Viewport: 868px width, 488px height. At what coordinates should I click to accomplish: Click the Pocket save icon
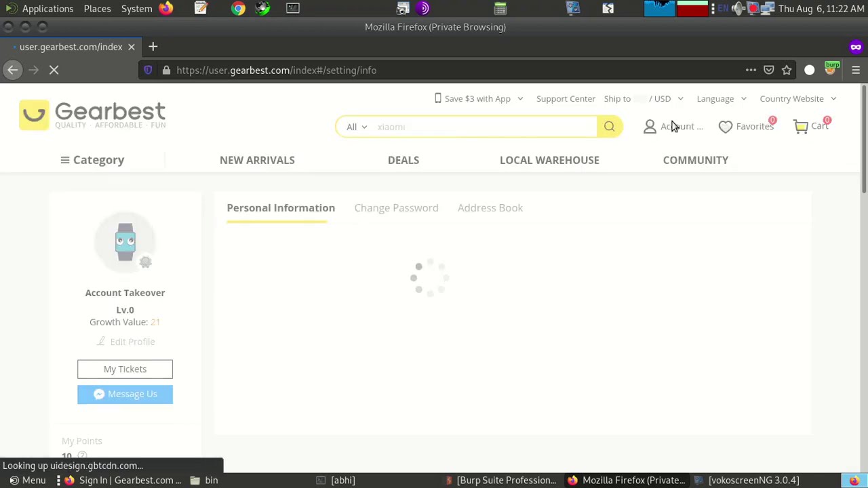pos(769,70)
